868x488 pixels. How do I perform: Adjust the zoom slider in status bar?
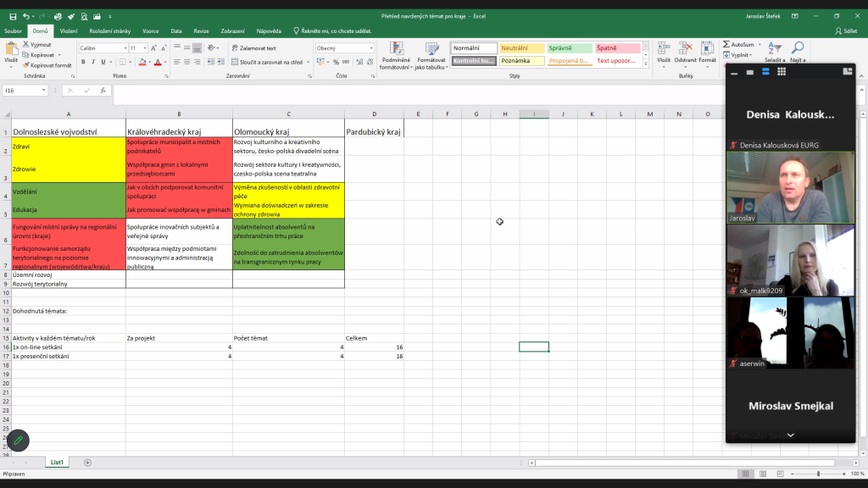[818, 474]
